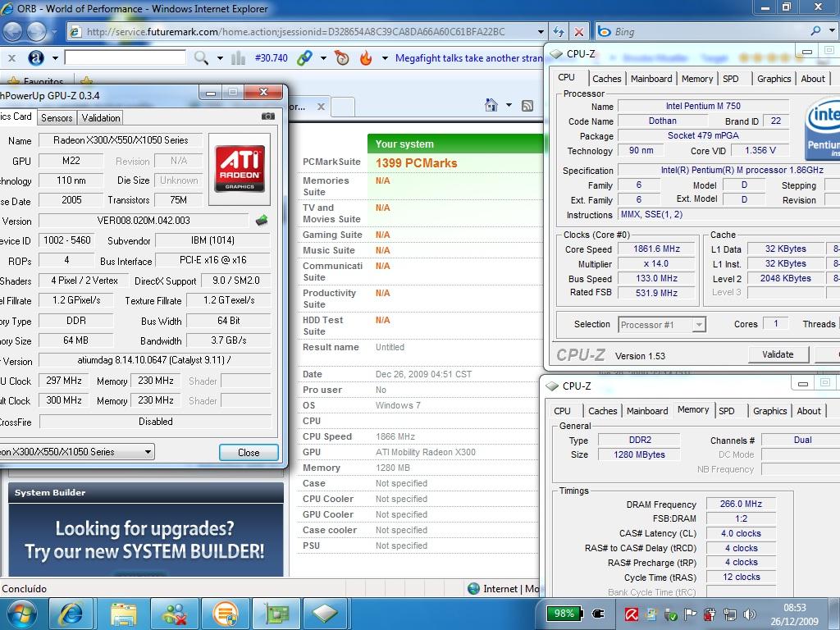Open the Caches tab in upper CPU-Z
This screenshot has height=630, width=840.
[x=606, y=78]
